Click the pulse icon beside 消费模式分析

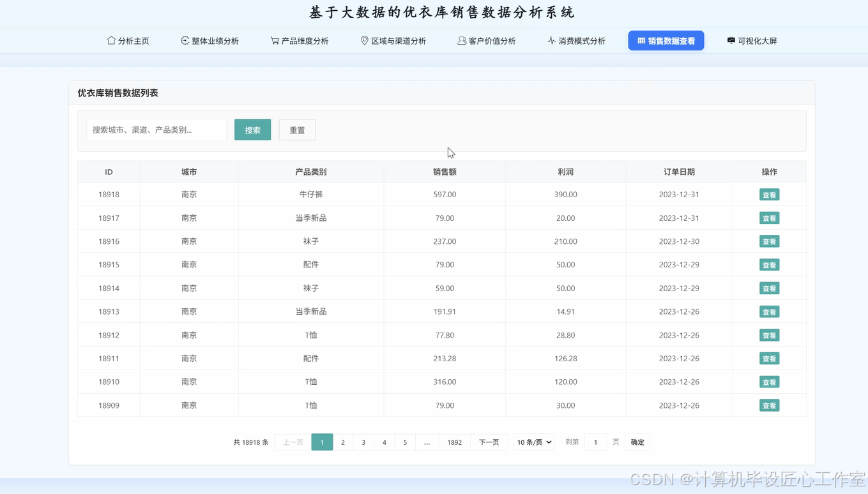(552, 41)
